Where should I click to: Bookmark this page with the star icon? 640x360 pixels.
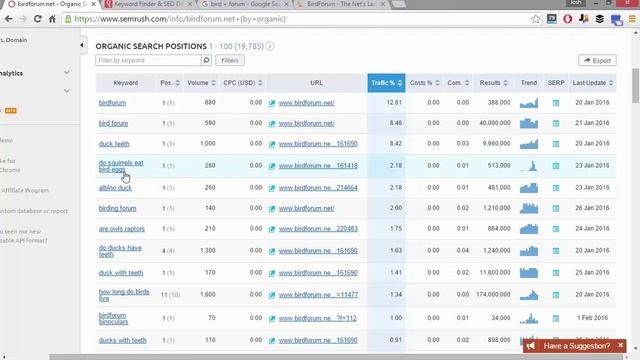[536, 19]
